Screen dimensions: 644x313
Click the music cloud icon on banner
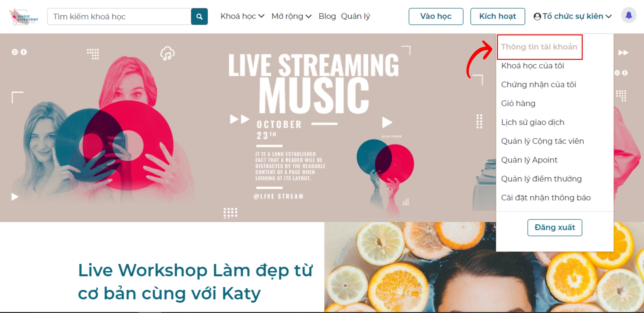coord(167,53)
